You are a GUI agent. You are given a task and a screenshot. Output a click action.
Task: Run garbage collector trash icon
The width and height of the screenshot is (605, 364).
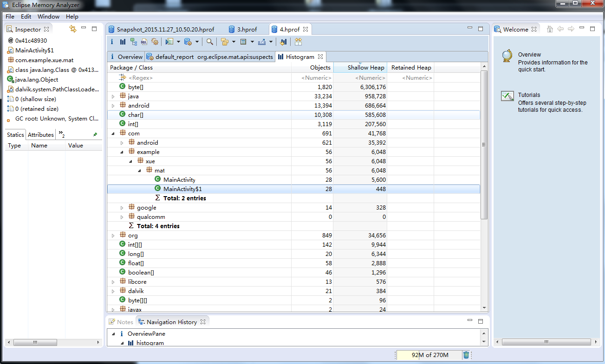click(466, 355)
